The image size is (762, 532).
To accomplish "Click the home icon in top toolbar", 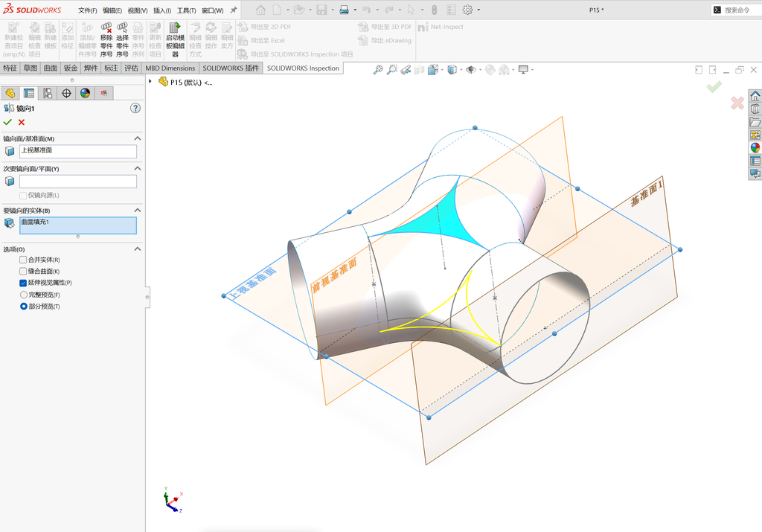I will click(261, 10).
